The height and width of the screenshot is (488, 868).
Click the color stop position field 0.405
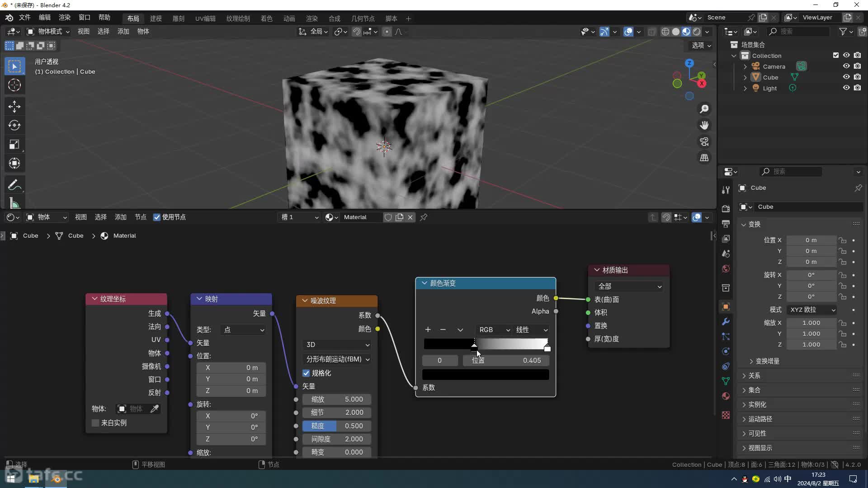(506, 361)
